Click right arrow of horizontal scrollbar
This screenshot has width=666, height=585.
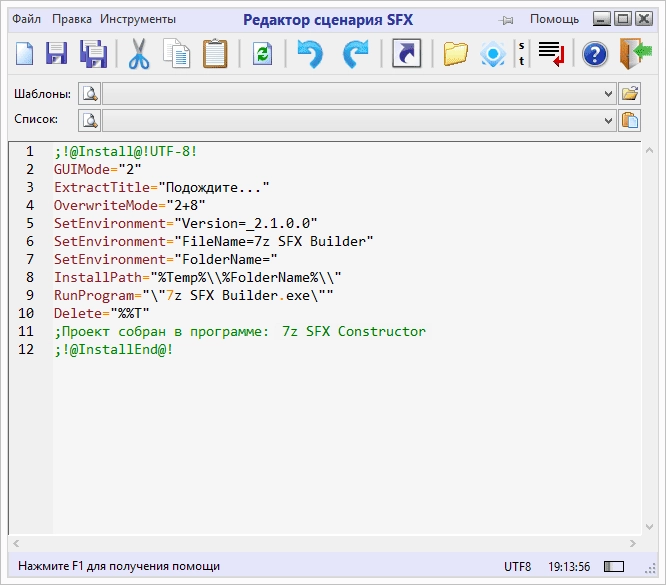[632, 543]
